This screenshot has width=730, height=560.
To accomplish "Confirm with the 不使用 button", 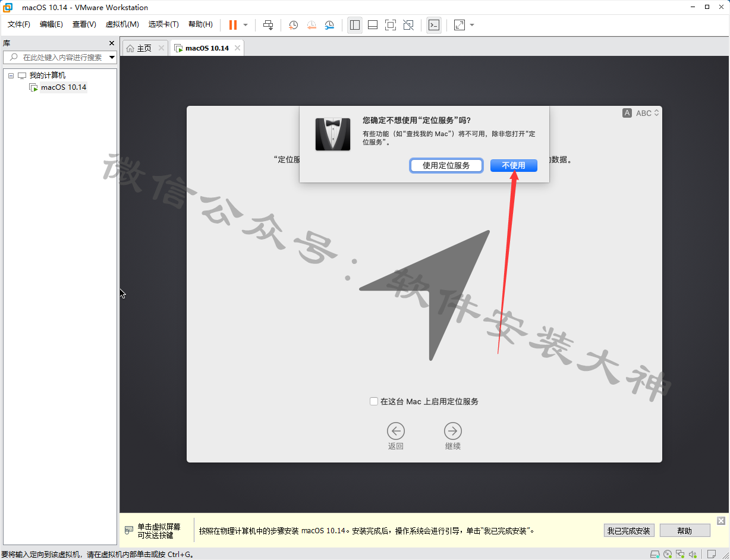I will tap(514, 166).
